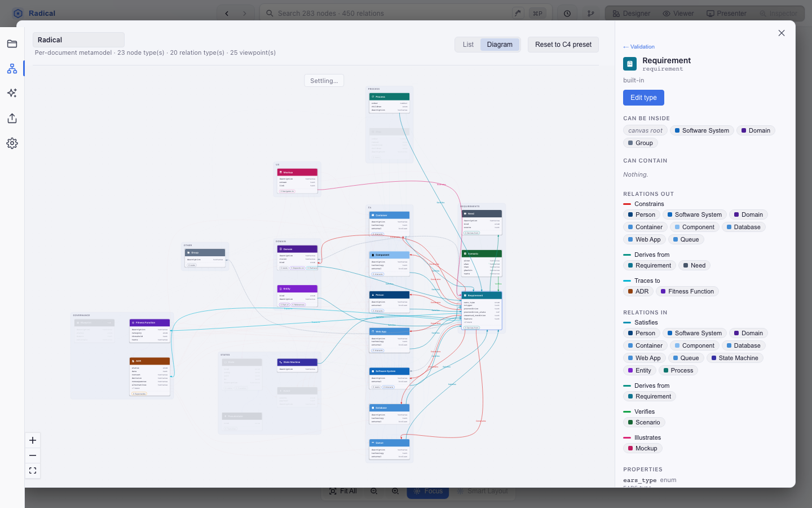This screenshot has height=508, width=812.
Task: Switch to the Presenter tab
Action: [726, 14]
